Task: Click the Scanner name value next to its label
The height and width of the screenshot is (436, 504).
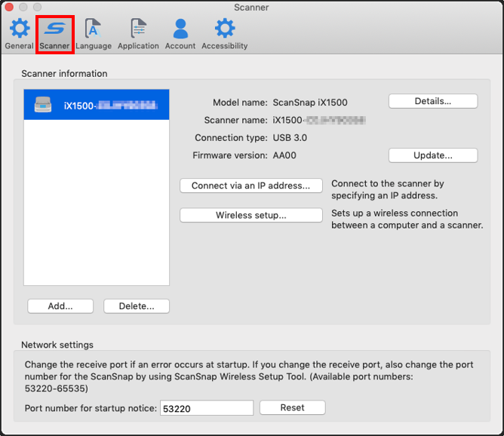Action: (319, 120)
